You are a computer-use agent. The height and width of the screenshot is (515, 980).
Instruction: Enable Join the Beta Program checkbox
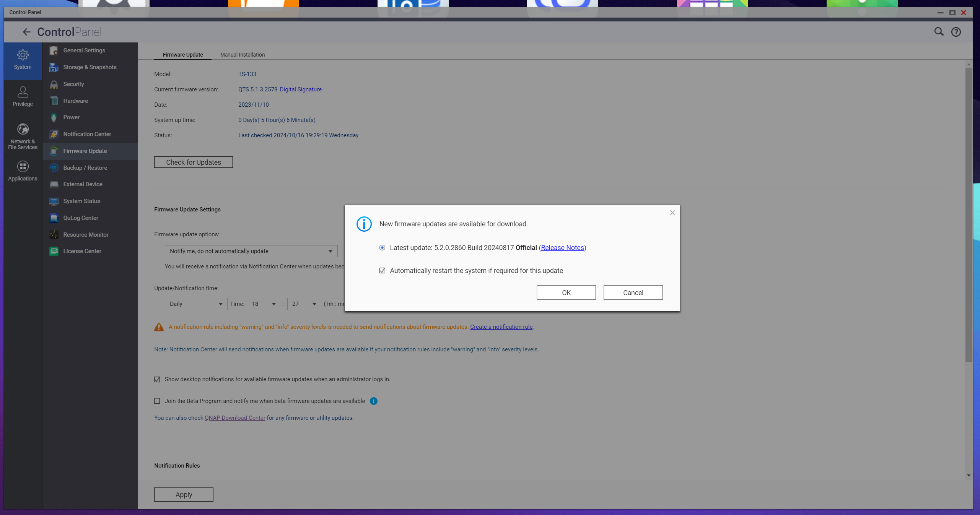[x=157, y=401]
